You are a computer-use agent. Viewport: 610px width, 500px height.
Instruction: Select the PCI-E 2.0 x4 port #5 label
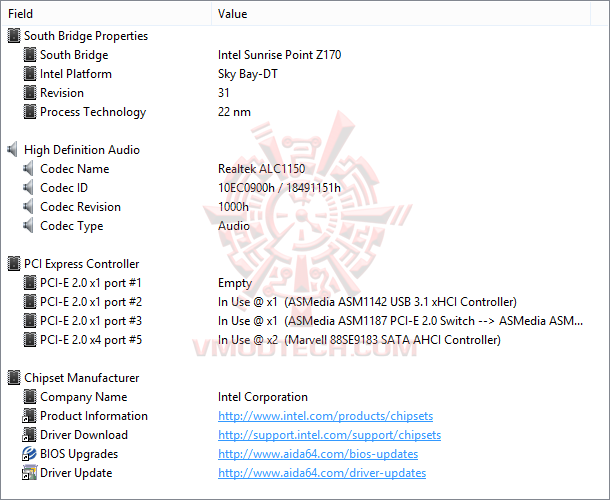91,340
